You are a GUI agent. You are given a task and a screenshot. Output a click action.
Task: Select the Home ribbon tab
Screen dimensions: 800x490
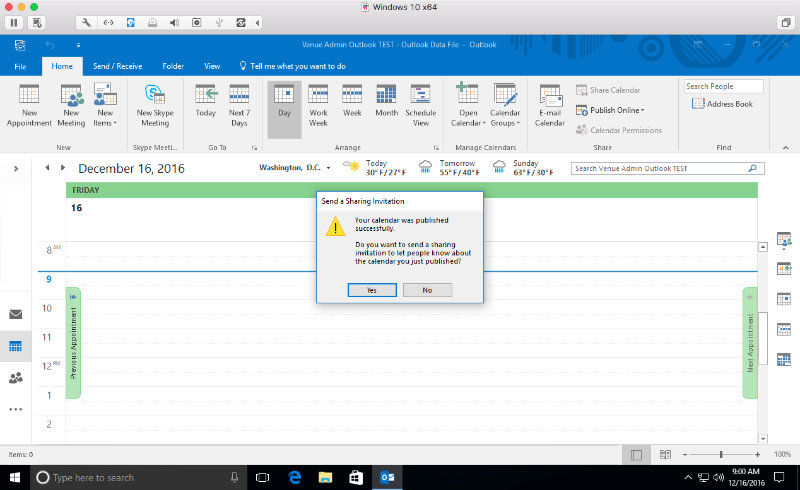coord(62,66)
